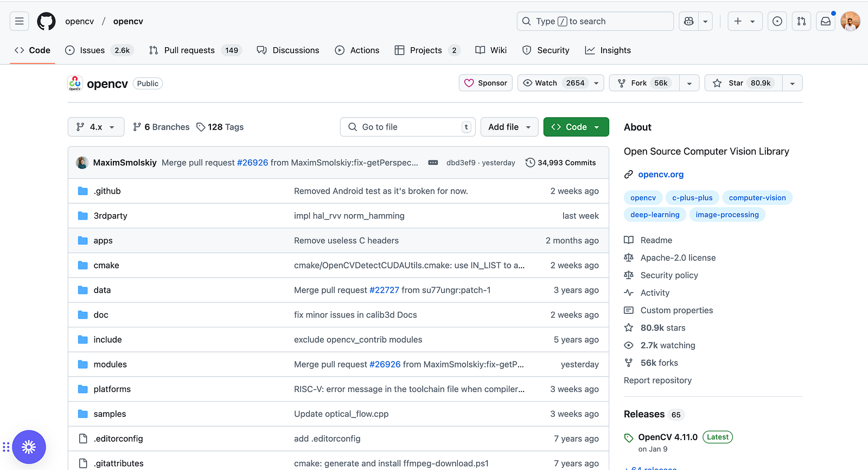Star the opencv repository

click(x=743, y=83)
